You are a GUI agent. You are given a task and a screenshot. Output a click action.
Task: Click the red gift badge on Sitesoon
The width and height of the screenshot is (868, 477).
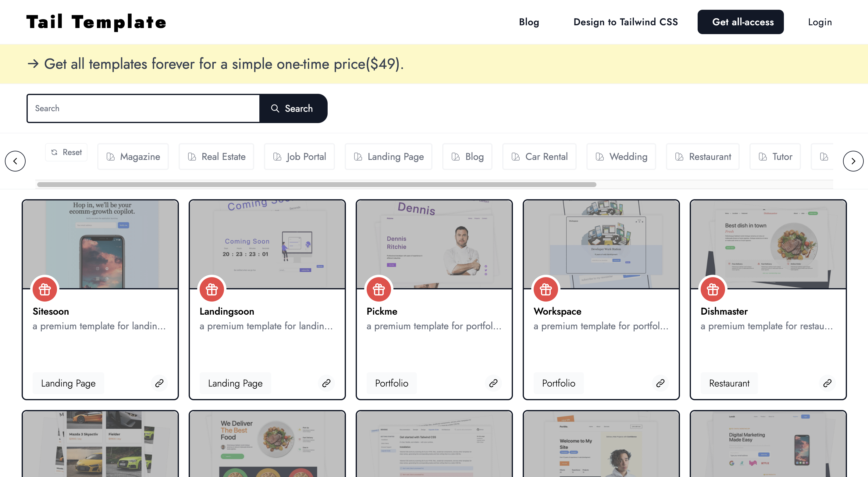[45, 289]
